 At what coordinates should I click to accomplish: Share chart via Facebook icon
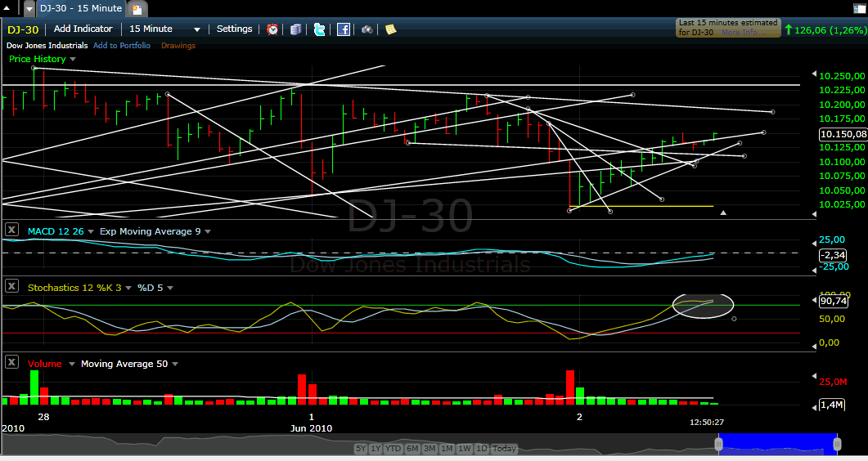344,29
